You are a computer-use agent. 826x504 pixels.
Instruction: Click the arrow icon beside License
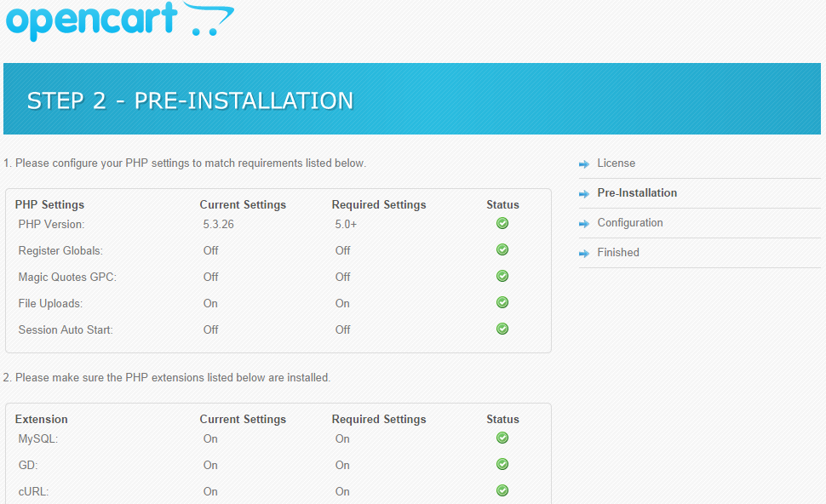click(584, 164)
